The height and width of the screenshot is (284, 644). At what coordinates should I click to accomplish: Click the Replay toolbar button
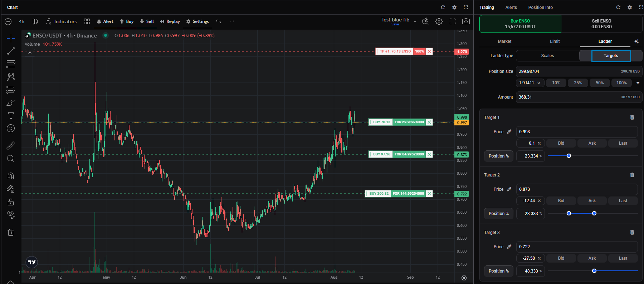(170, 21)
